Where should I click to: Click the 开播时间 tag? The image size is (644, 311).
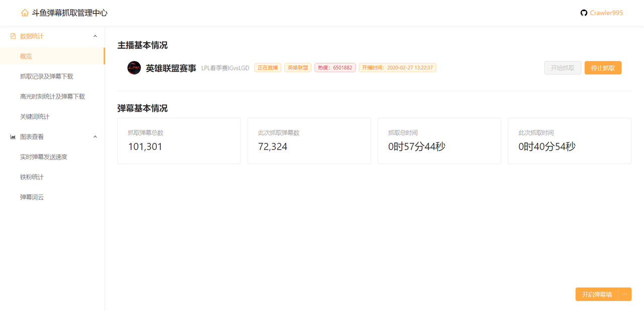(397, 67)
